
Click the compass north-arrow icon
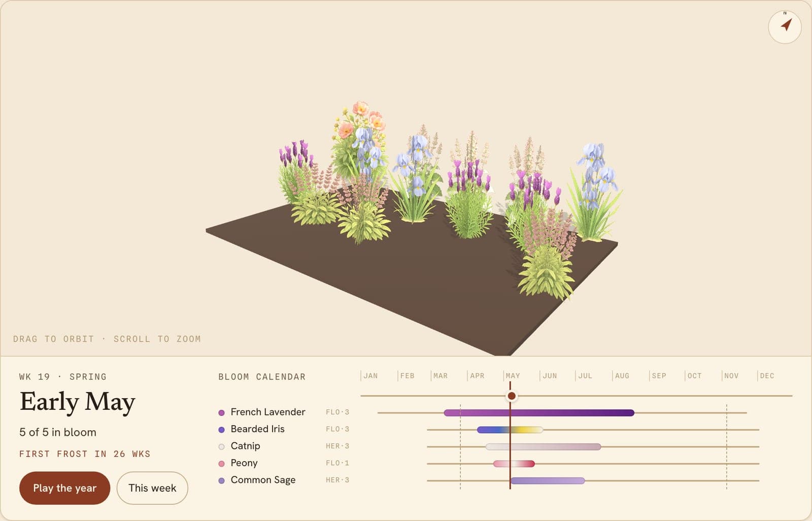[785, 26]
